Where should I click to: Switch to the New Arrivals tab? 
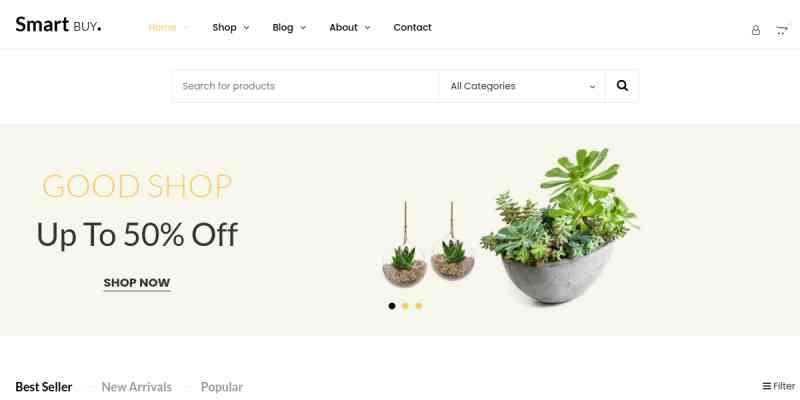tap(137, 387)
